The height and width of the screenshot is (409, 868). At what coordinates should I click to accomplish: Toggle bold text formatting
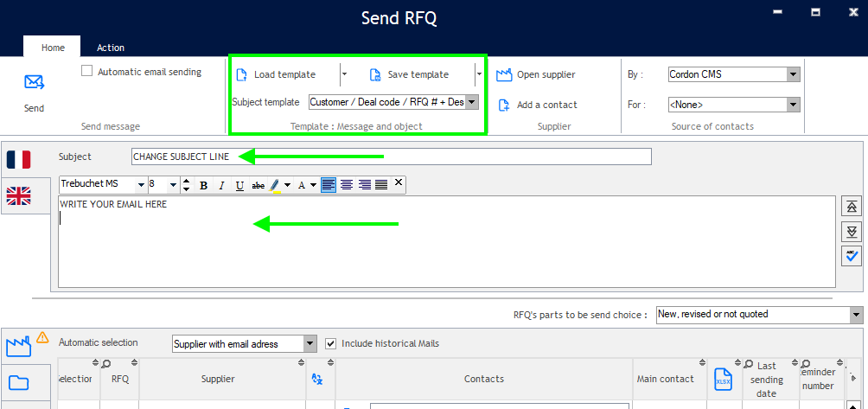point(203,185)
